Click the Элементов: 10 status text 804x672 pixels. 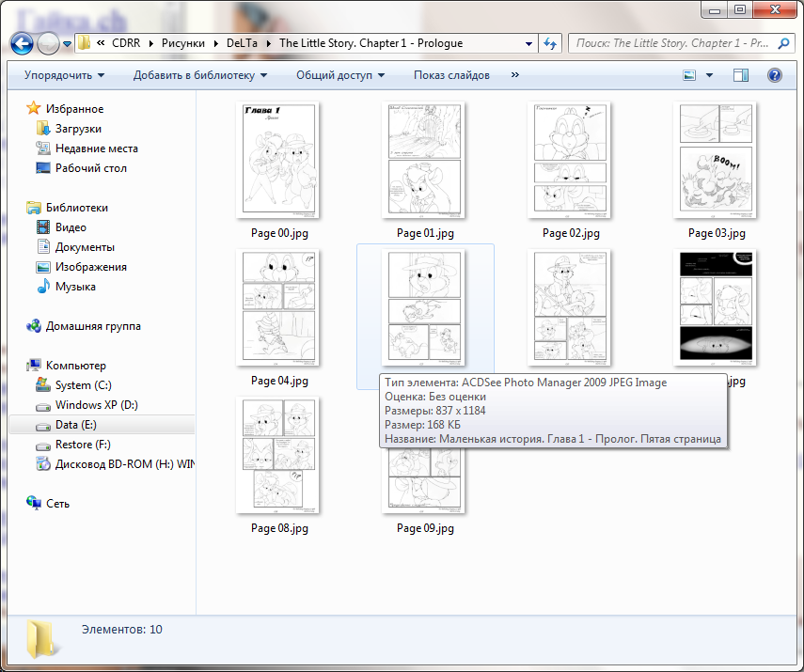(x=122, y=630)
